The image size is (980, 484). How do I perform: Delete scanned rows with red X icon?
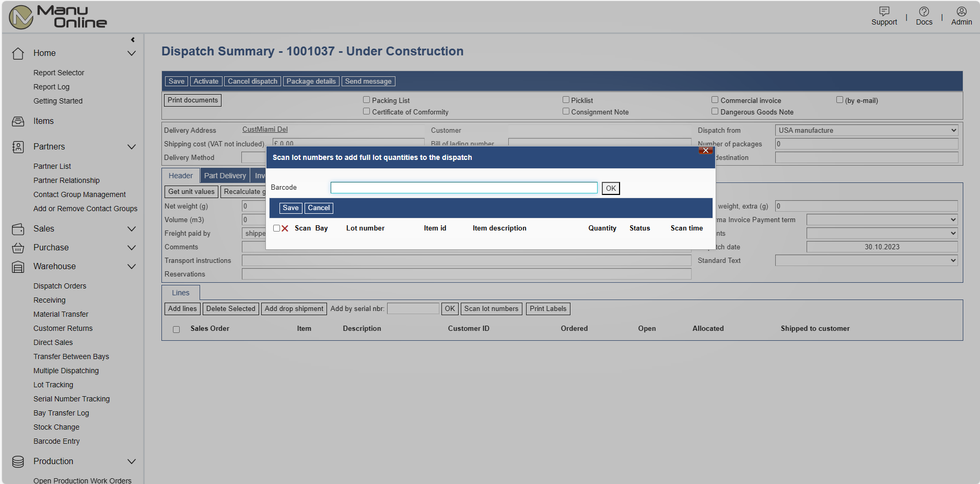[285, 228]
